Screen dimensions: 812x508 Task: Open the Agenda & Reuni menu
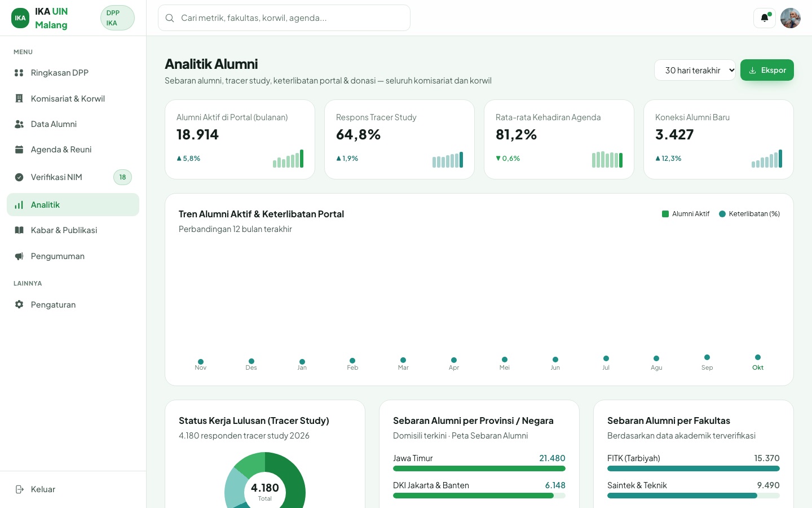(x=73, y=150)
